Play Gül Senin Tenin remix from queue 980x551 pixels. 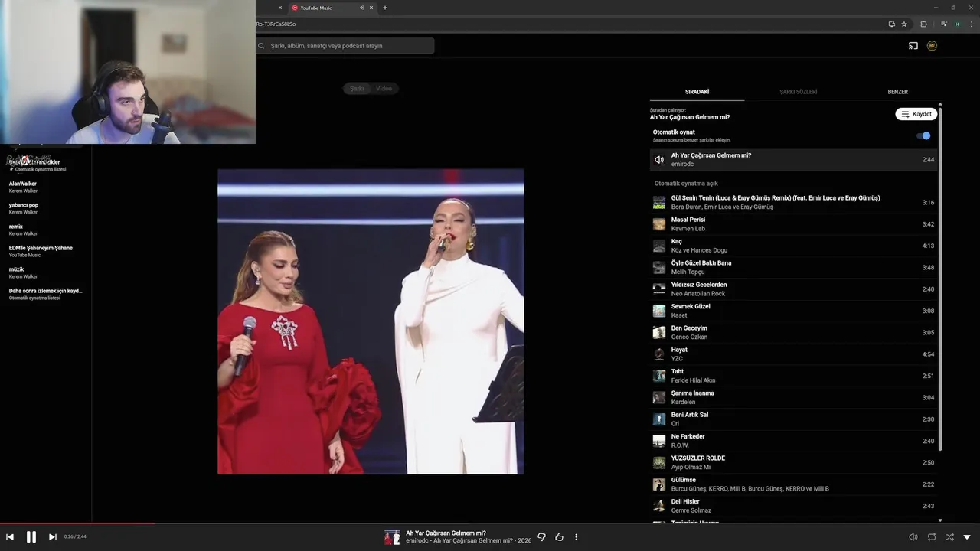tap(793, 203)
